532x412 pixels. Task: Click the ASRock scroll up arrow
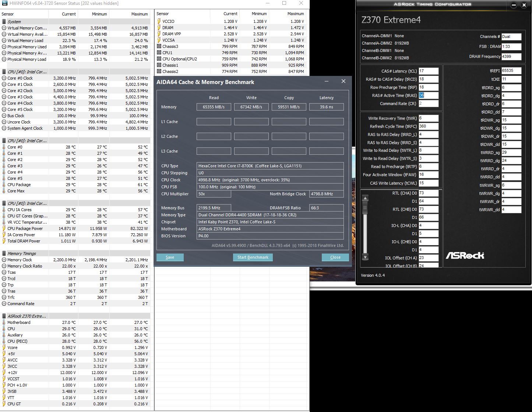[x=365, y=198]
